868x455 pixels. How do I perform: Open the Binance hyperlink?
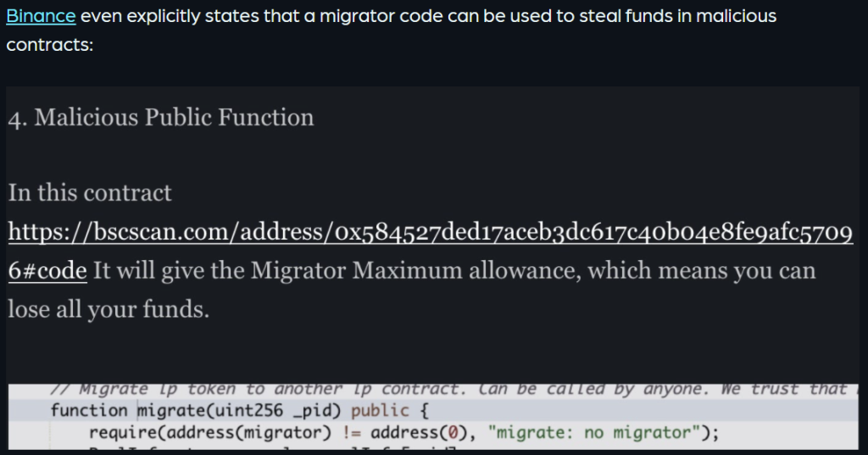(41, 16)
